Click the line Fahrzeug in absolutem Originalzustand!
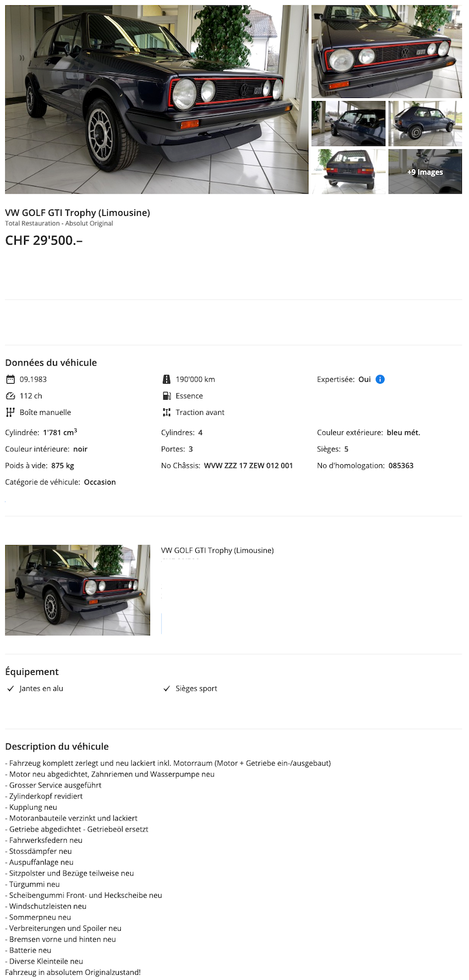Screen dimensions: 469x980 [73, 972]
